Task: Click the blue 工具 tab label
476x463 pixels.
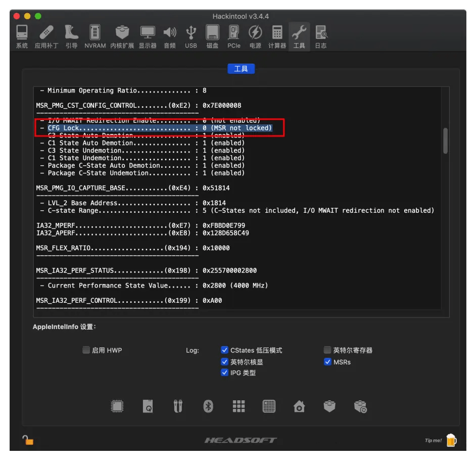Action: [241, 69]
